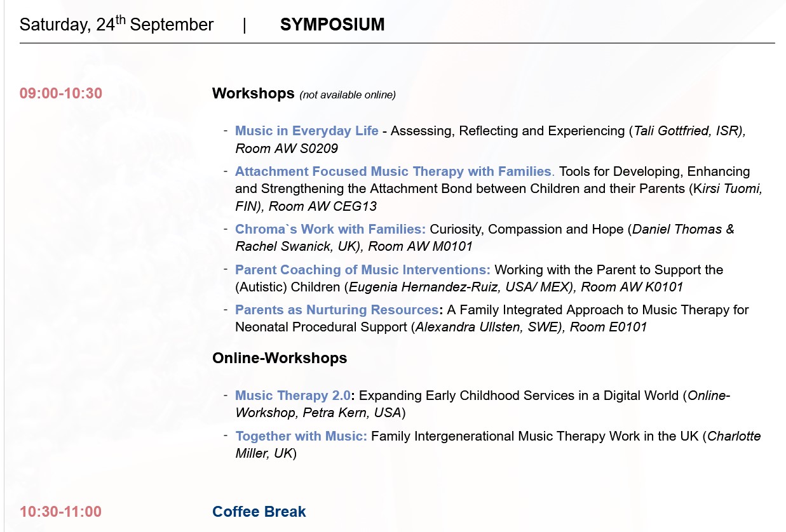
Task: Click the "Chroma`s Work with Families" link
Action: [330, 229]
